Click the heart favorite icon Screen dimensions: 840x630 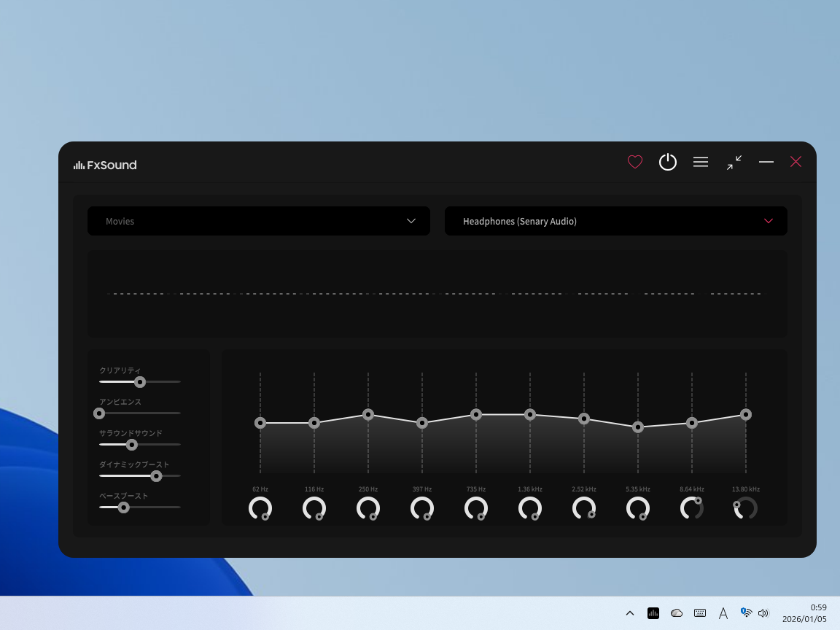pyautogui.click(x=634, y=162)
